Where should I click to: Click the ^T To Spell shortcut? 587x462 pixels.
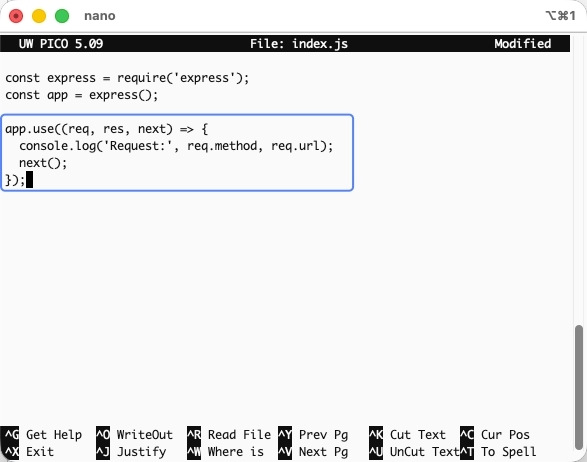[498, 452]
